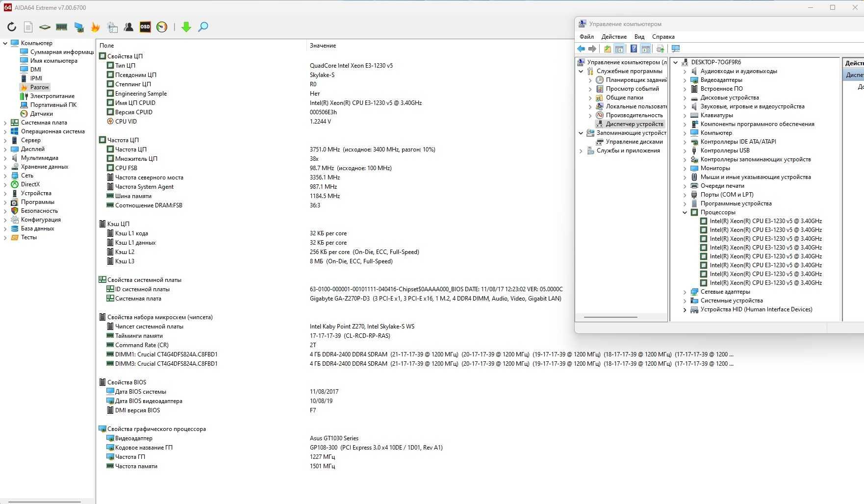Click the update driver icon in Computer Management toolbar
The width and height of the screenshot is (864, 504).
coord(661,49)
